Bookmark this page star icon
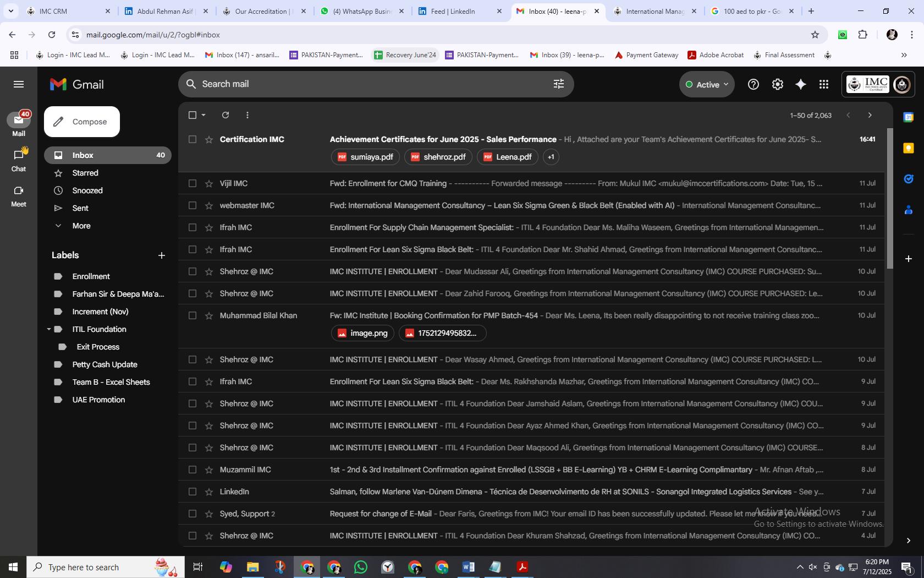924x578 pixels. tap(815, 35)
